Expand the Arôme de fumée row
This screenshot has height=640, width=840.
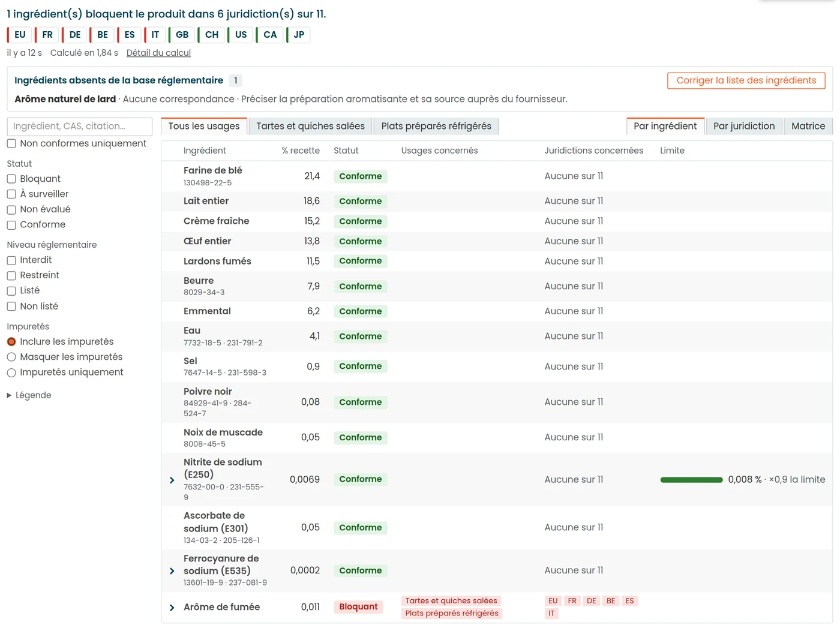coord(172,608)
